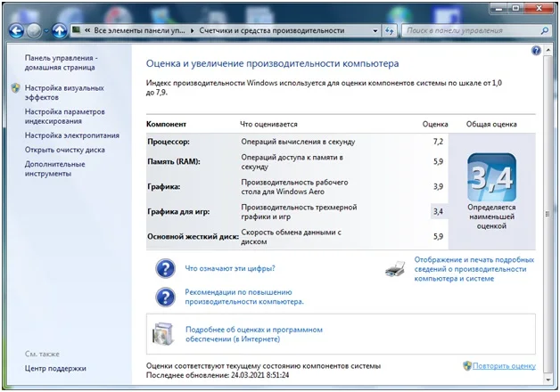Open help with the blue question mark

pos(536,51)
